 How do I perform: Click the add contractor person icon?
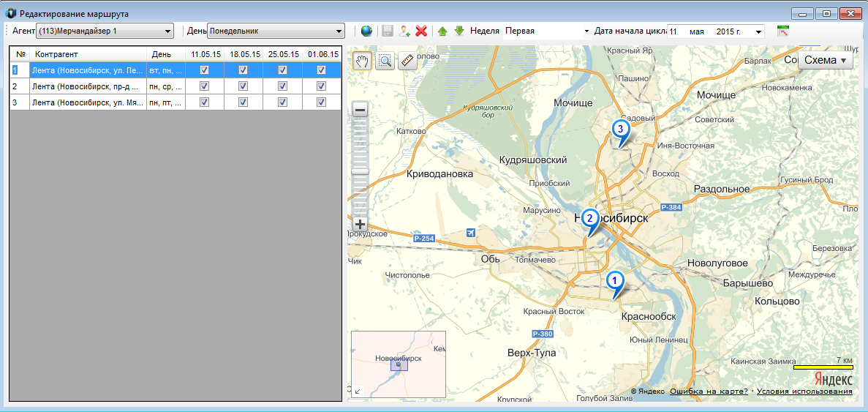[405, 31]
